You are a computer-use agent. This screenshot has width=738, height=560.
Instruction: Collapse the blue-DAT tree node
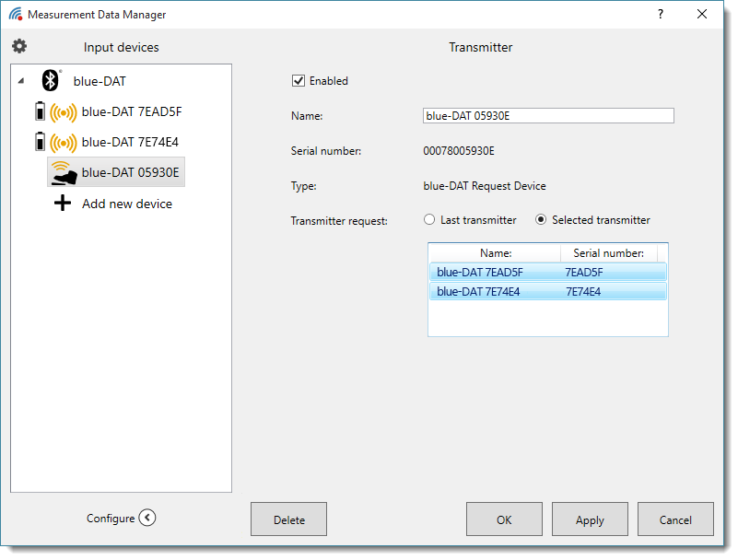click(21, 82)
